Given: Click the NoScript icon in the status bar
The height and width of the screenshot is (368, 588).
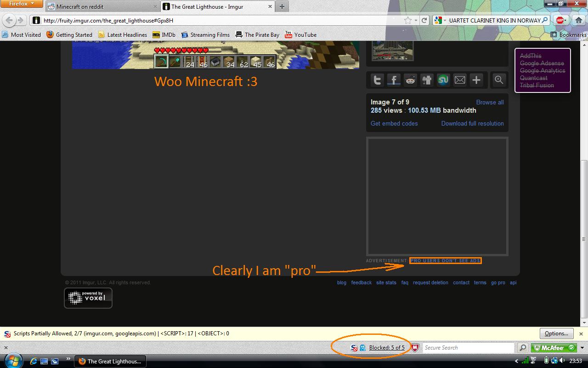Looking at the screenshot, I should pos(354,348).
